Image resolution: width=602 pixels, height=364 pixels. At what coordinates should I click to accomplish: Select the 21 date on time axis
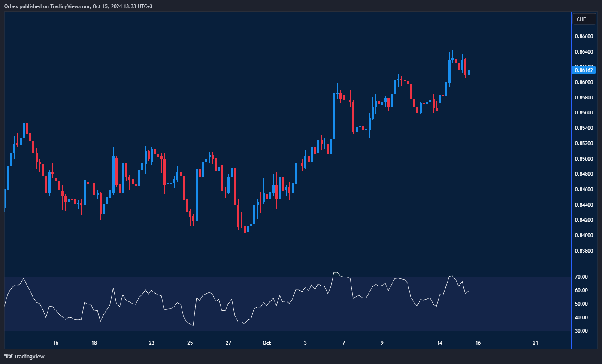(x=535, y=343)
